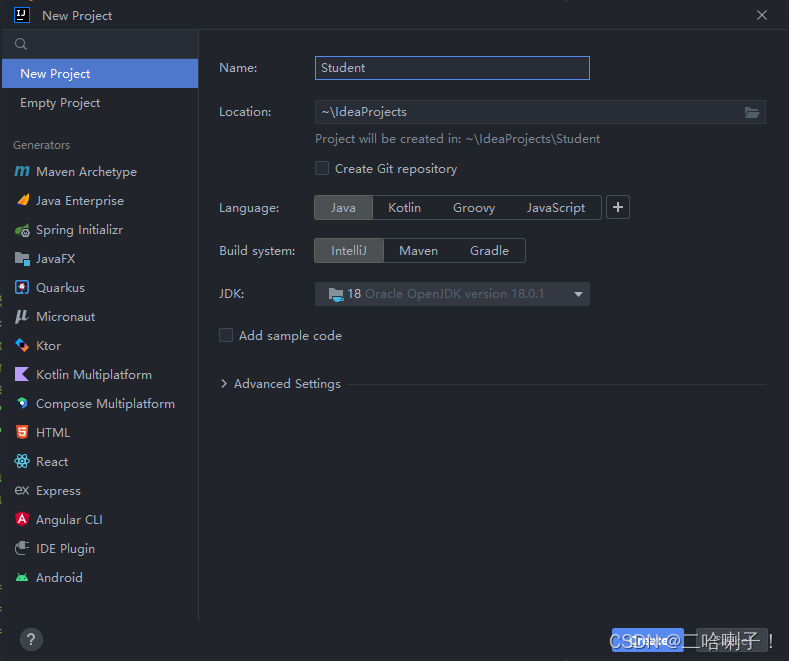Click the Compose Multiplatform icon
The image size is (789, 661).
[22, 403]
